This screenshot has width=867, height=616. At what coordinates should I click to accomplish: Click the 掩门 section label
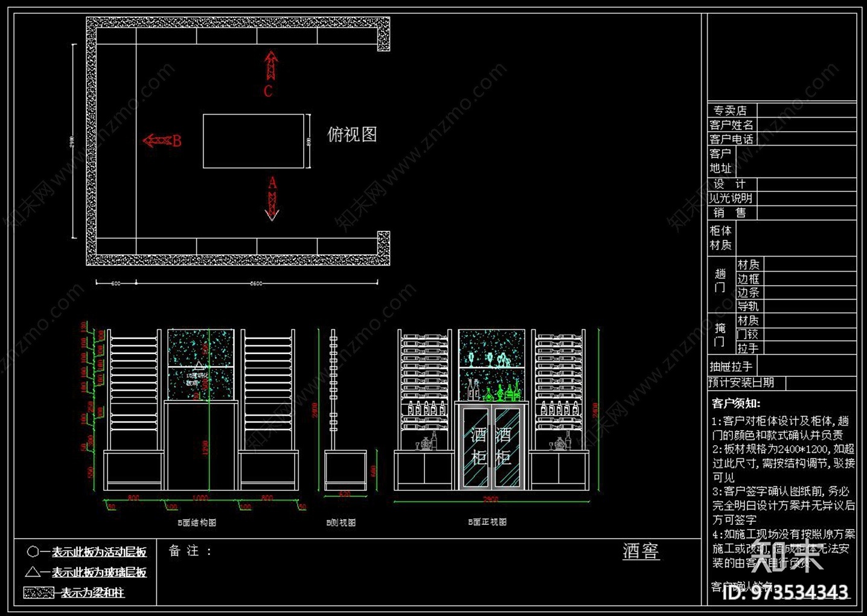pos(720,335)
